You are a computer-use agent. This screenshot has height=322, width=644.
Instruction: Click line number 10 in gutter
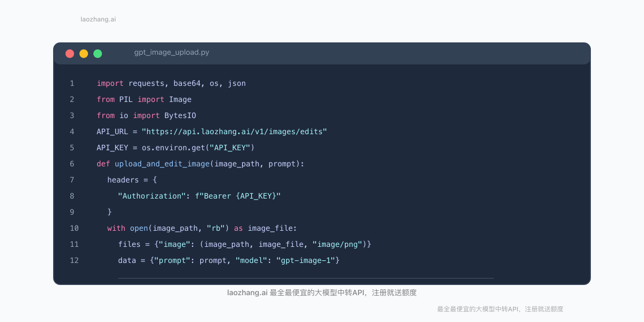coord(74,228)
